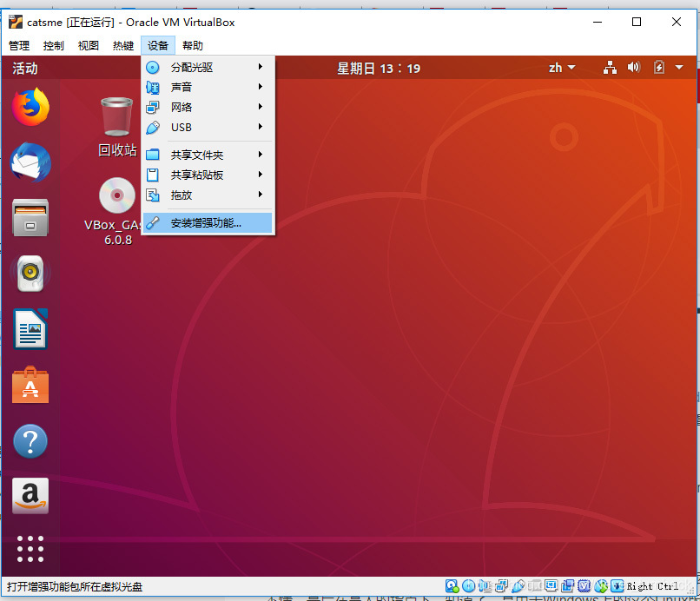Expand the 分配光驱 submenu
Image resolution: width=700 pixels, height=601 pixels.
point(208,68)
